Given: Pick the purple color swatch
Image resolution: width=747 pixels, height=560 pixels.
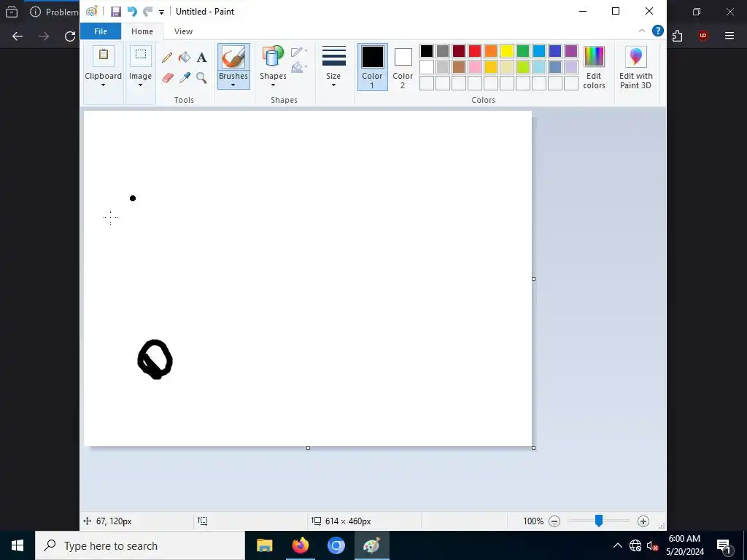Looking at the screenshot, I should pos(571,51).
